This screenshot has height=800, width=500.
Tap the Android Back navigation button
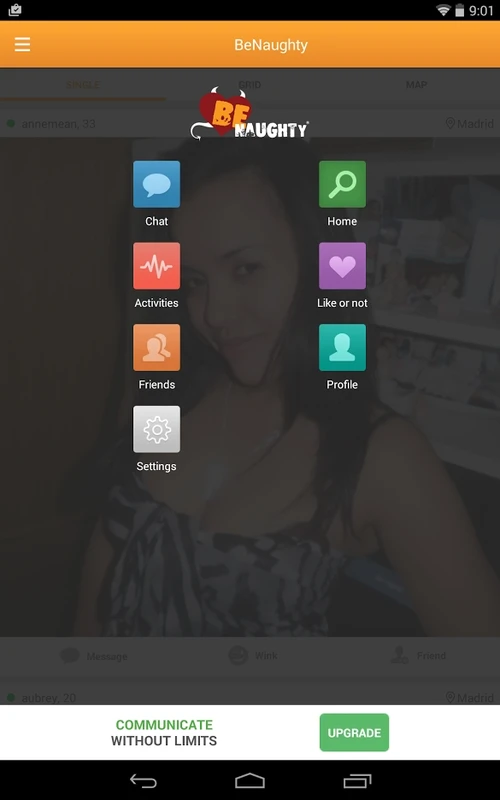[x=143, y=781]
